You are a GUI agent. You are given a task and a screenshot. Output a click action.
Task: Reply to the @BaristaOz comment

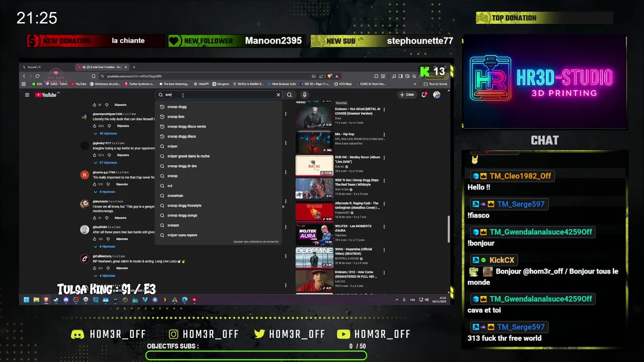(120, 218)
